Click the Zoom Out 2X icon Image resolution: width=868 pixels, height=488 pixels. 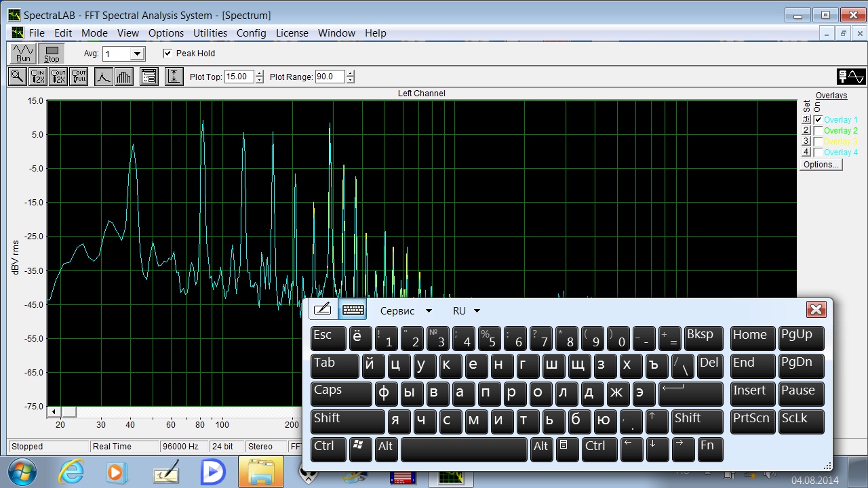pyautogui.click(x=58, y=77)
